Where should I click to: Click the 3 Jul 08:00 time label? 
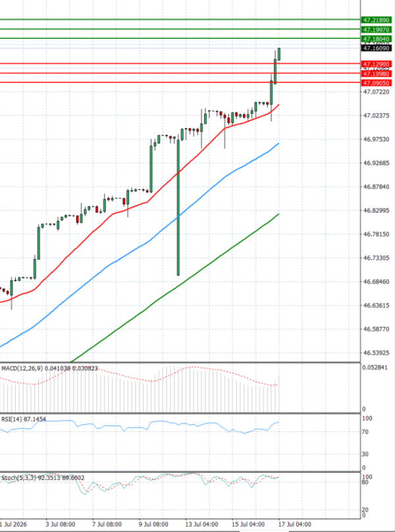61,525
